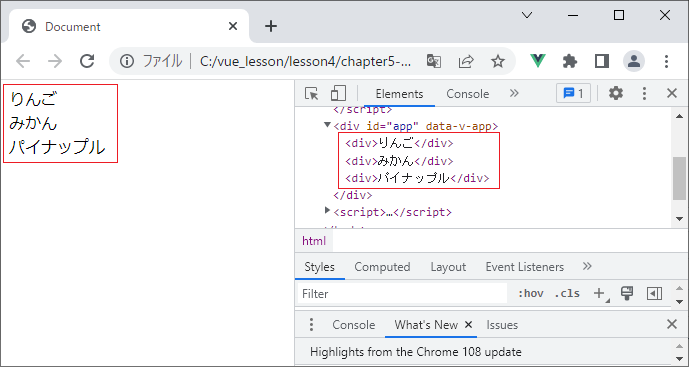
Task: Click the share page icon
Action: coord(466,61)
